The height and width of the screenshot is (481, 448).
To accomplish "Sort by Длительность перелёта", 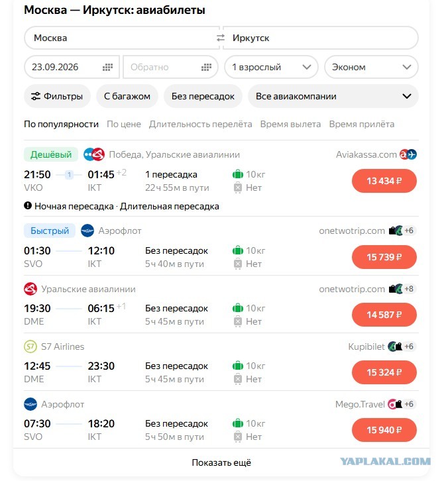I will point(200,125).
